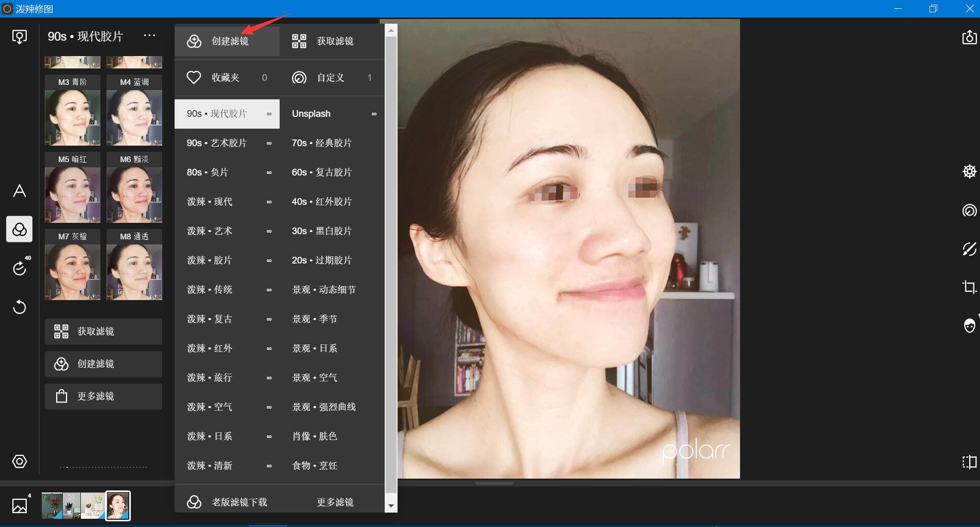Click the dropdown scrollbar down arrow
This screenshot has height=527, width=980.
click(x=391, y=506)
